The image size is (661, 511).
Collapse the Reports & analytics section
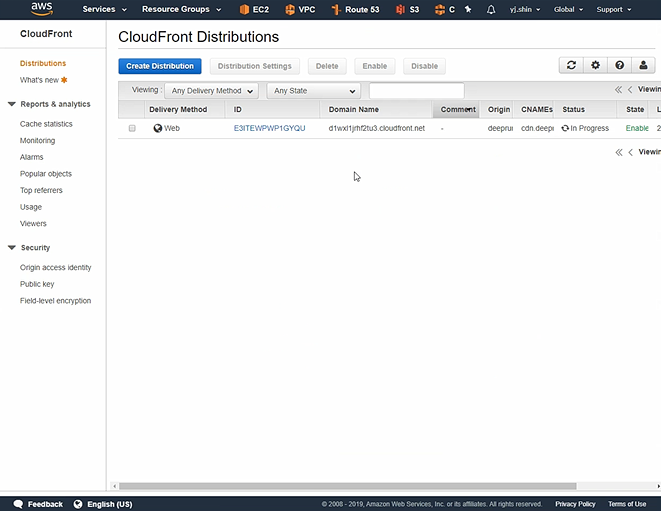click(x=12, y=104)
